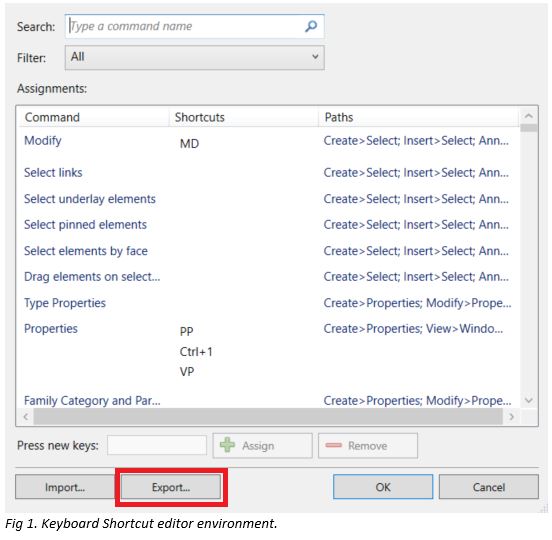Select the Select underlay elements command
This screenshot has width=552, height=540.
point(90,199)
